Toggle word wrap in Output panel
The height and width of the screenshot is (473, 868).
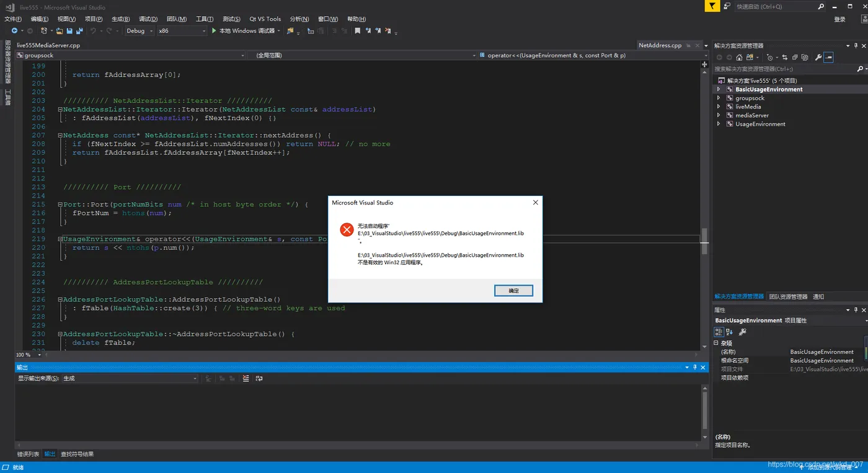point(259,378)
